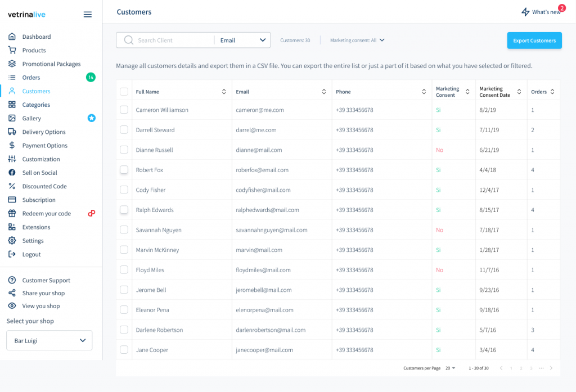576x392 pixels.
Task: Tick the Savannah Nguyen row checkbox
Action: tap(124, 229)
